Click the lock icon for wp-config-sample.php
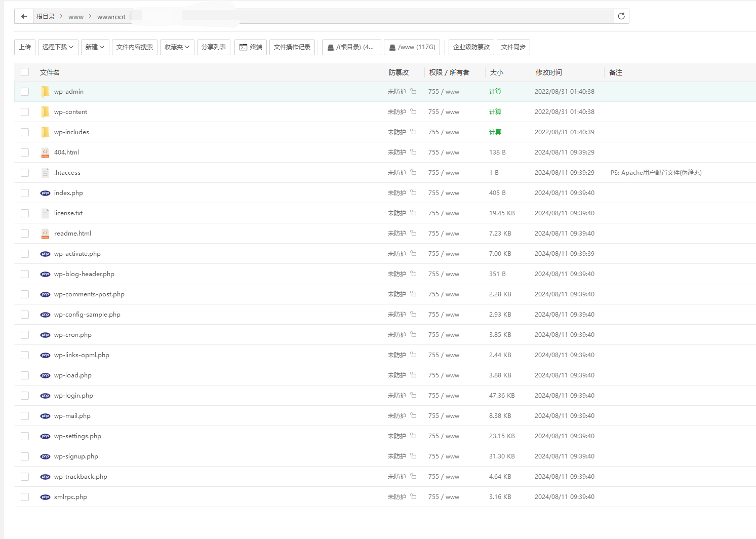 pyautogui.click(x=413, y=314)
